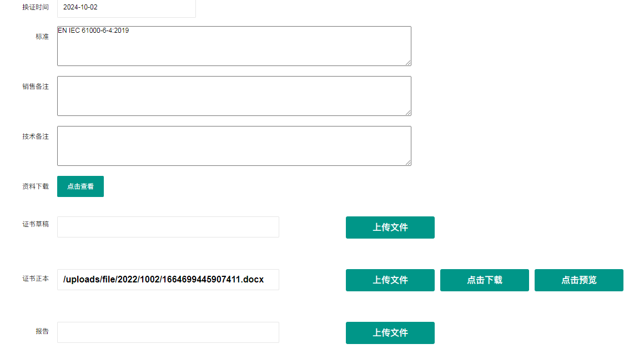Screen dimensions: 629x364
Task: Focus the 标准 text area
Action: point(234,46)
